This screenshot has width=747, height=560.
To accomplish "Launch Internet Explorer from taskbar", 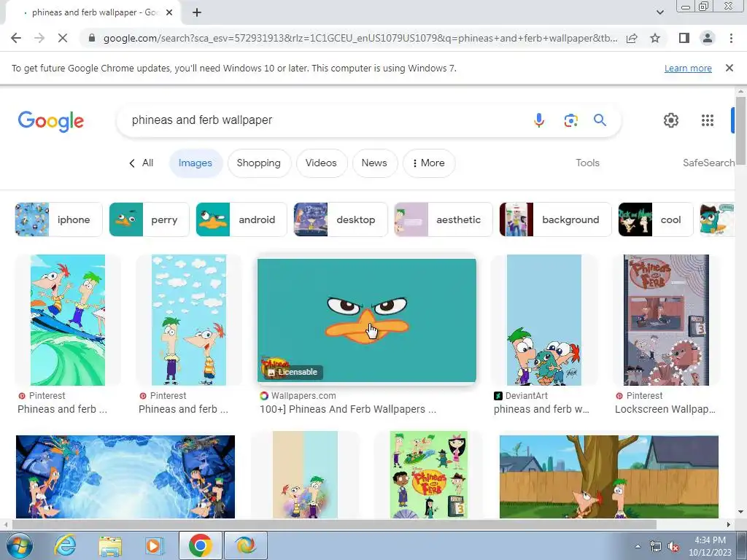I will click(x=65, y=545).
